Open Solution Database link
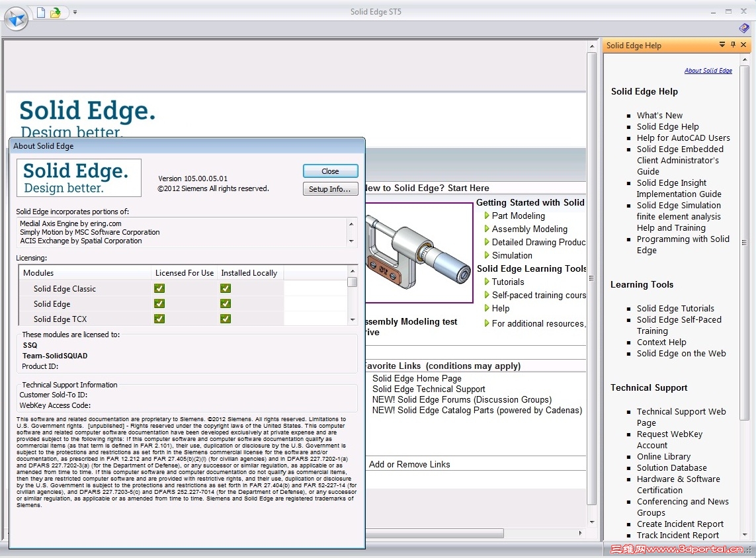Screen dimensions: 756x558 click(x=671, y=468)
